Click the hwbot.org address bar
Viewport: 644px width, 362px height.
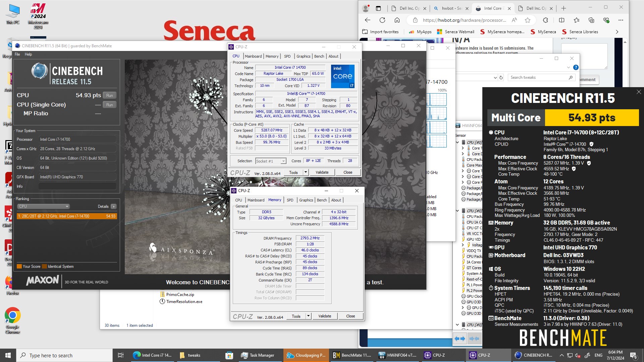click(465, 20)
